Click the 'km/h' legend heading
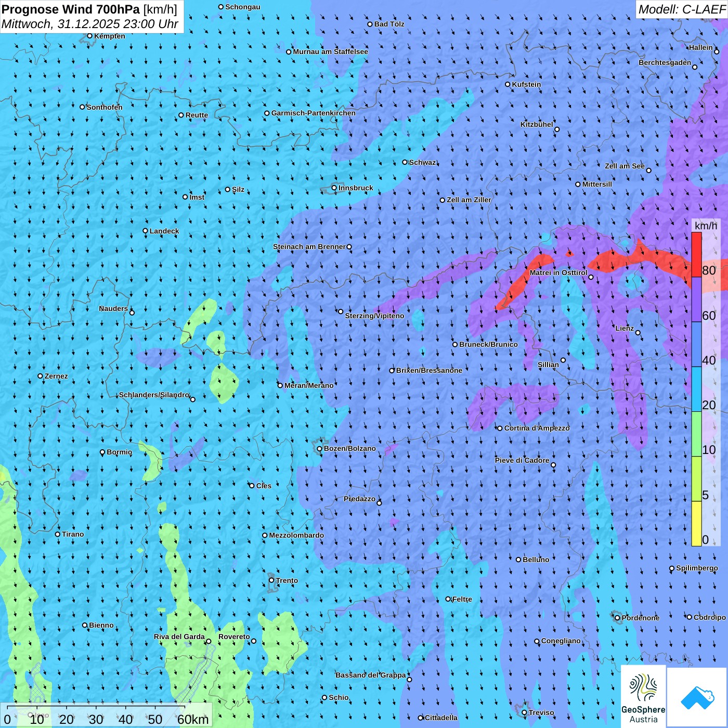This screenshot has height=728, width=728. 706,226
